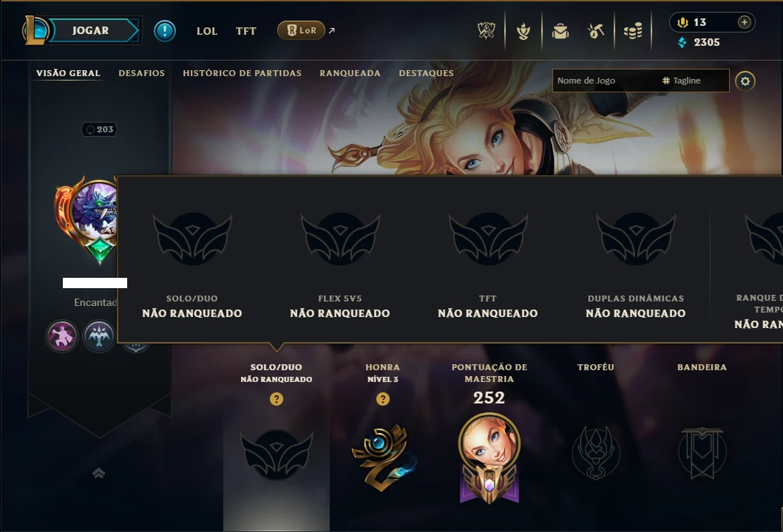
Task: Open the Collection backpack icon
Action: (x=560, y=32)
